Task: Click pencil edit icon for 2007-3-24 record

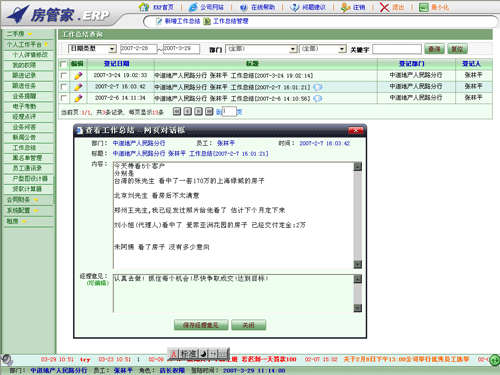Action: point(78,76)
